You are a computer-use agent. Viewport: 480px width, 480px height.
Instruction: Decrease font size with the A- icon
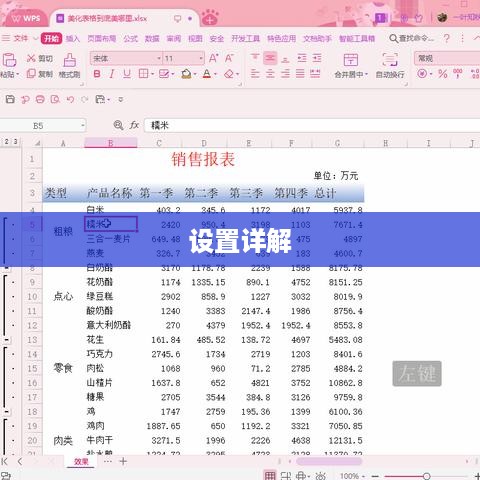(x=229, y=58)
